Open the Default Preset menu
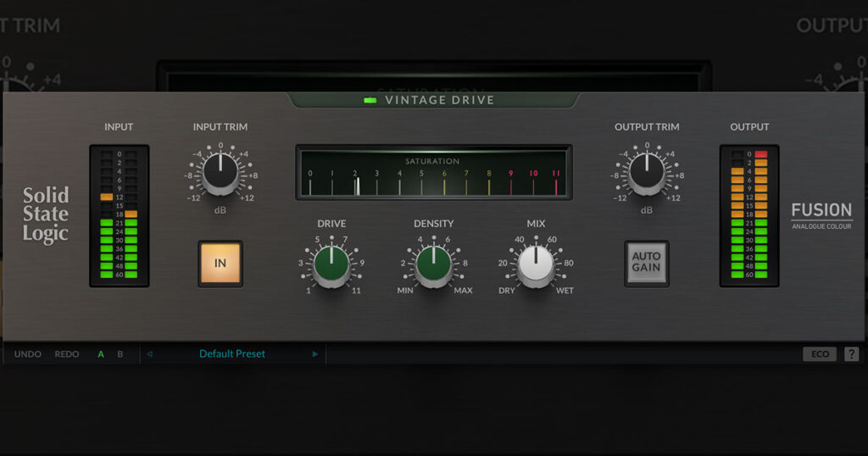This screenshot has width=868, height=456. (x=232, y=353)
